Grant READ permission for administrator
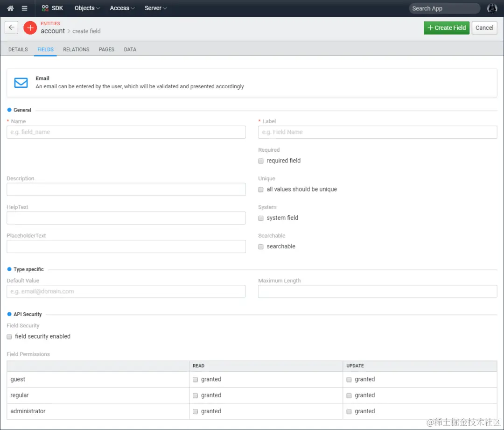The height and width of the screenshot is (430, 504). pos(195,411)
